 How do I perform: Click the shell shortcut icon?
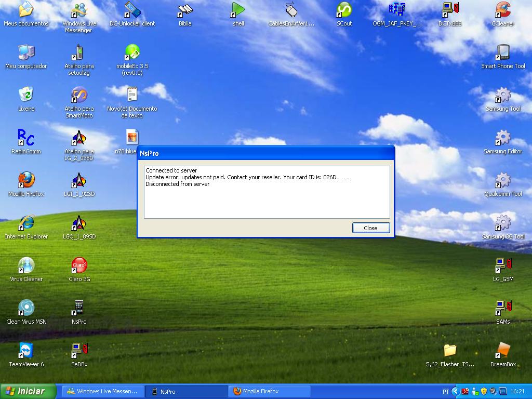[x=238, y=9]
